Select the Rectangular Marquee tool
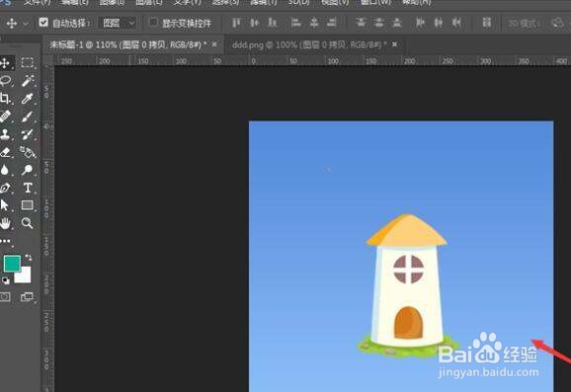 click(27, 62)
